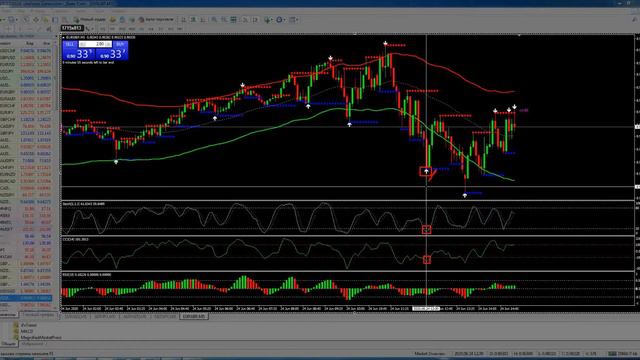
Task: Select the CADJPY row in Market Watch
Action: [x=26, y=127]
